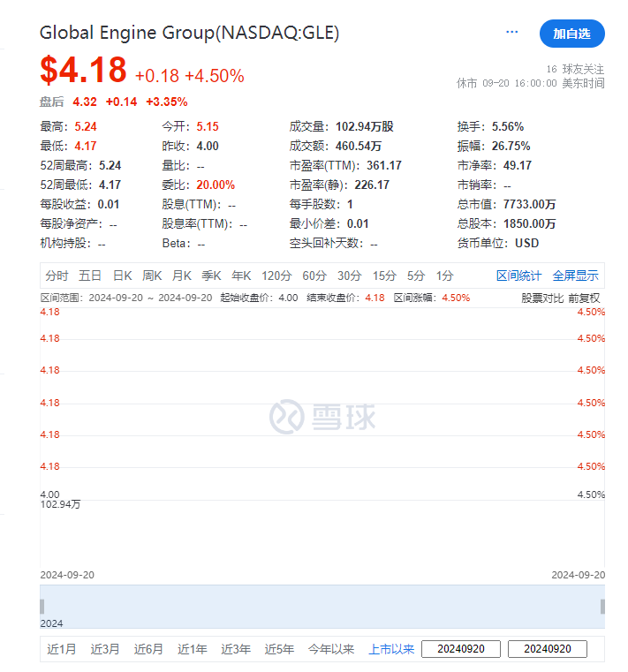Switch to the 月K monthly candlestick tab
Screen dimensions: 628x672
pos(182,276)
